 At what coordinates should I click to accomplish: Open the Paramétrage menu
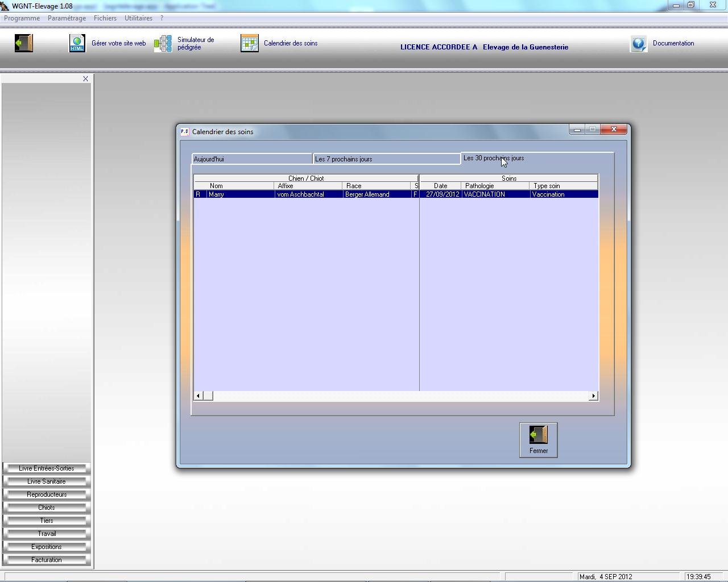[x=67, y=18]
